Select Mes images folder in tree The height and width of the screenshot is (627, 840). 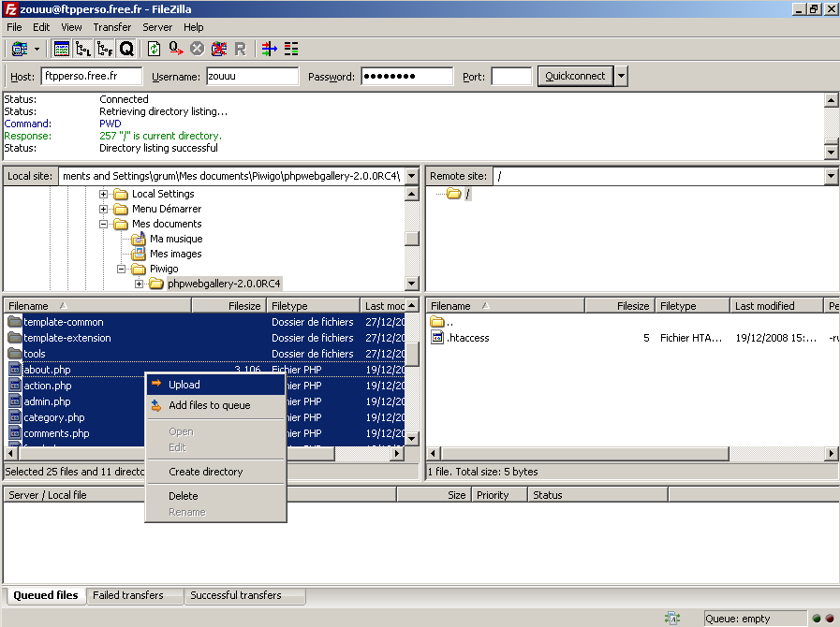[176, 254]
